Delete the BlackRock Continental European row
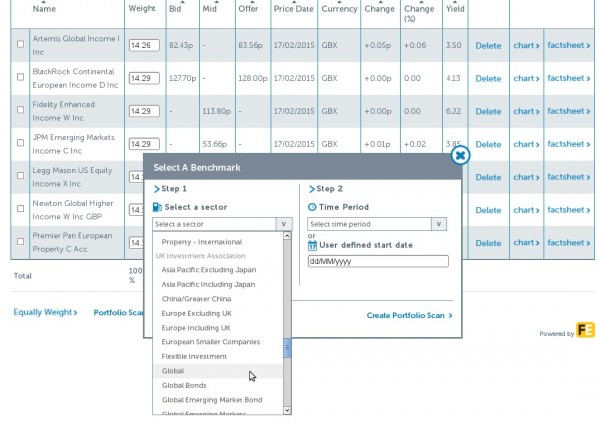Viewport: 600px width, 428px height. tap(488, 78)
